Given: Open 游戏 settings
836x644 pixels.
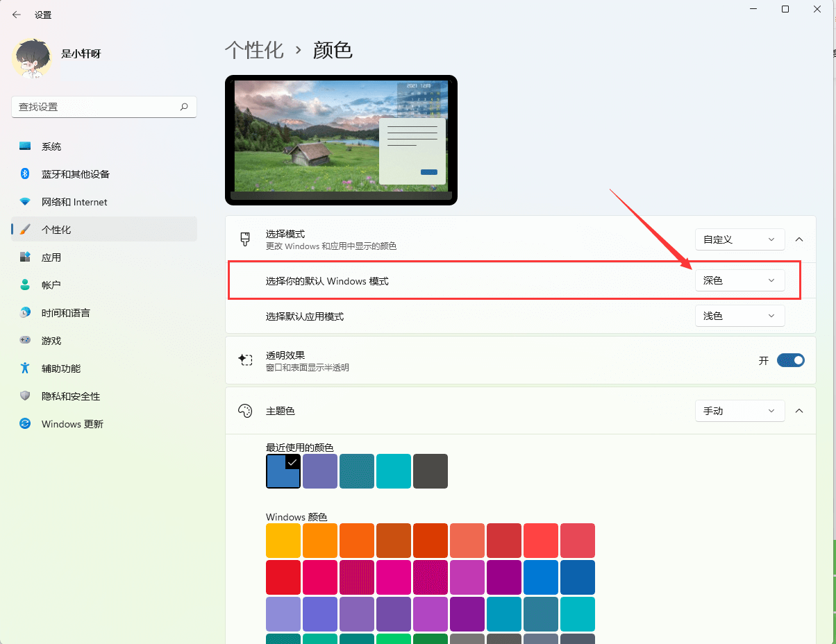Looking at the screenshot, I should coord(50,340).
